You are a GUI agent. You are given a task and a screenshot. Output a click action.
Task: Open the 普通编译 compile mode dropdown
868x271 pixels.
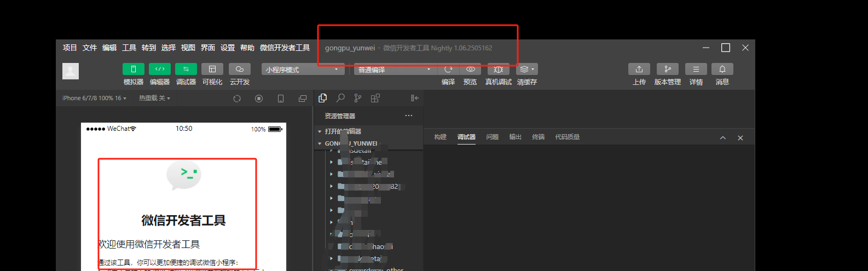click(x=395, y=70)
